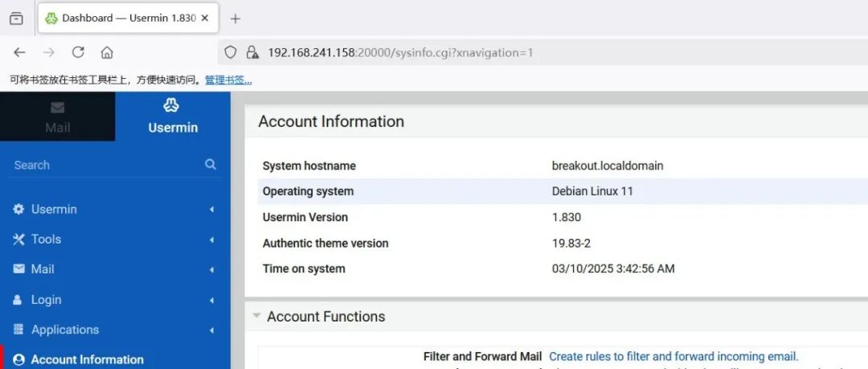The height and width of the screenshot is (369, 868).
Task: Collapse the Account Functions section triangle
Action: click(256, 316)
